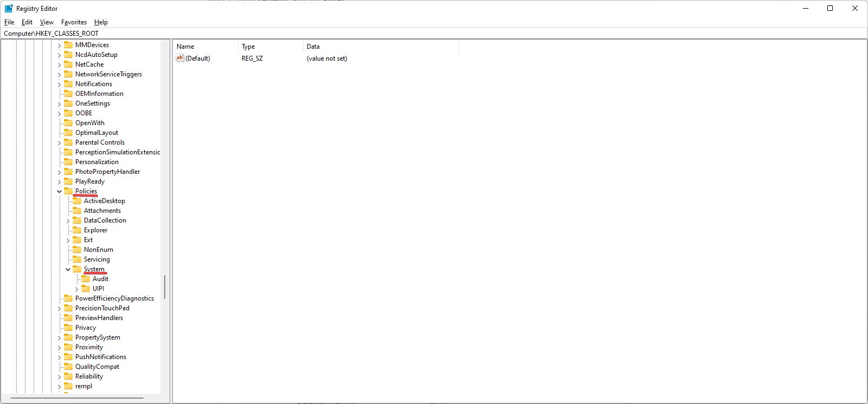This screenshot has width=868, height=404.
Task: Click the Personalization folder icon
Action: pos(68,162)
